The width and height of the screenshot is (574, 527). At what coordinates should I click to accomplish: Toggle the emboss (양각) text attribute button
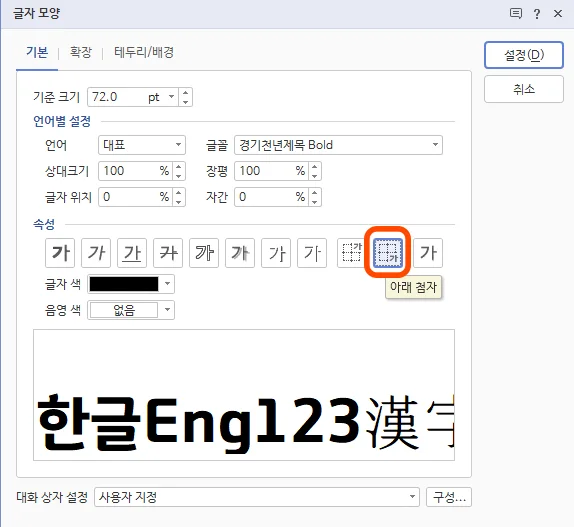point(276,253)
